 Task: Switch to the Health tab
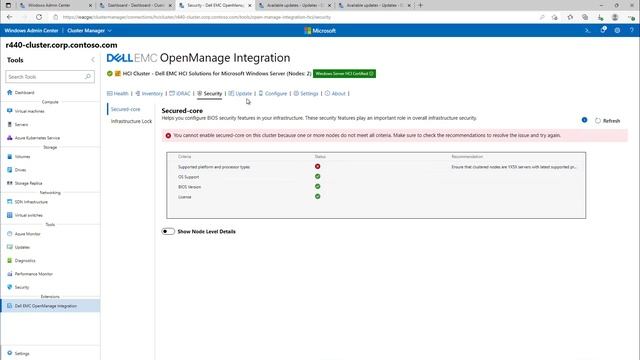point(118,93)
